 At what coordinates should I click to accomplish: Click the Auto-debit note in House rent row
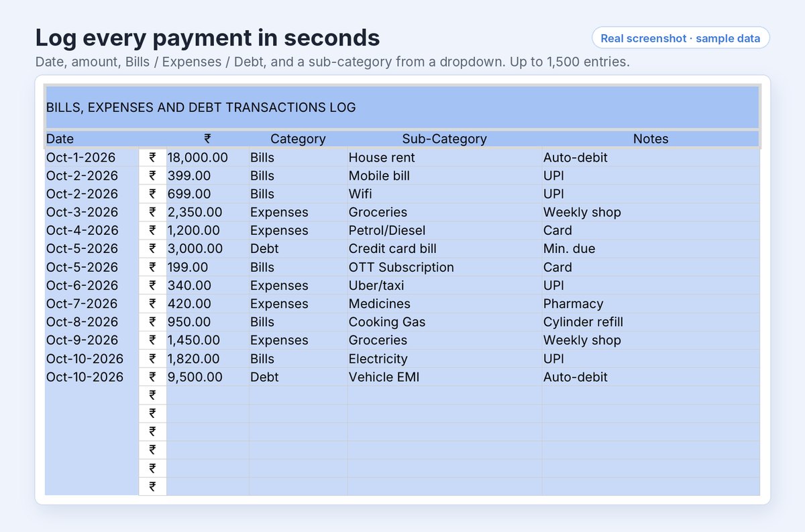coord(651,158)
